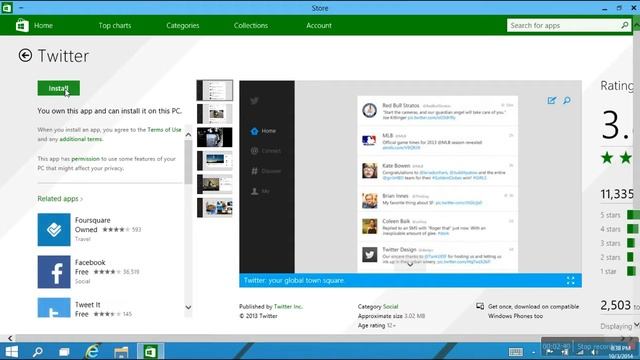Select Home in the Store navigation
The height and width of the screenshot is (360, 640).
click(43, 25)
